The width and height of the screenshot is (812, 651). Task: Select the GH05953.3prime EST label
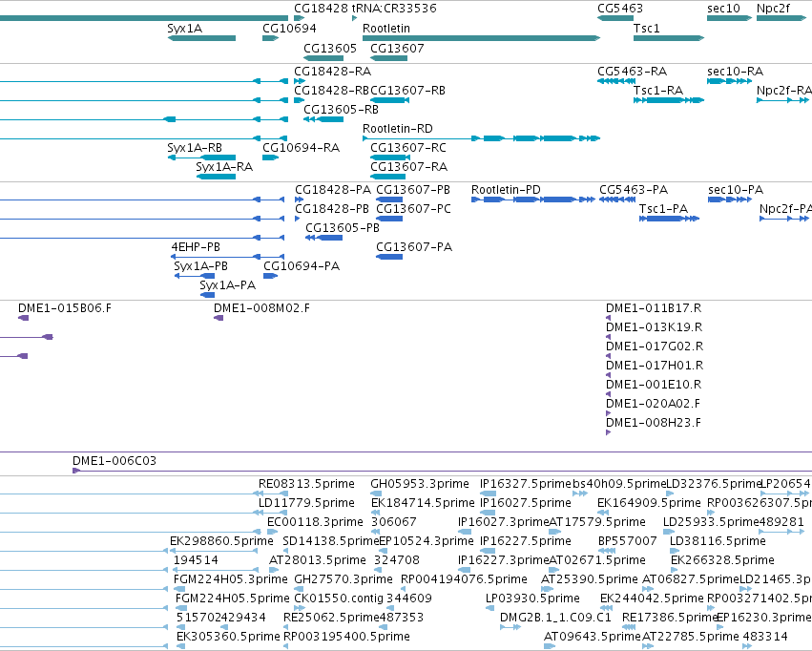pos(420,484)
